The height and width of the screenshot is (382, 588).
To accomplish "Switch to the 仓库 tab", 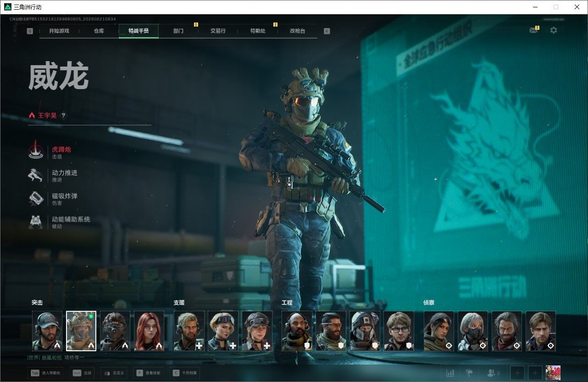I will 99,31.
